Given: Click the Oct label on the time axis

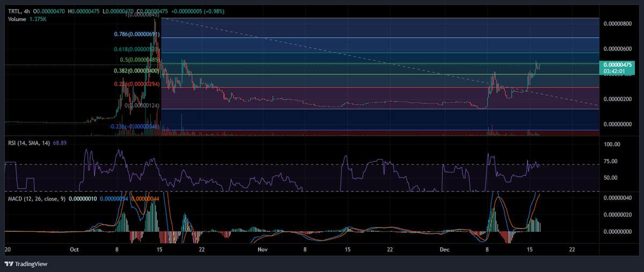Looking at the screenshot, I should click(x=75, y=250).
